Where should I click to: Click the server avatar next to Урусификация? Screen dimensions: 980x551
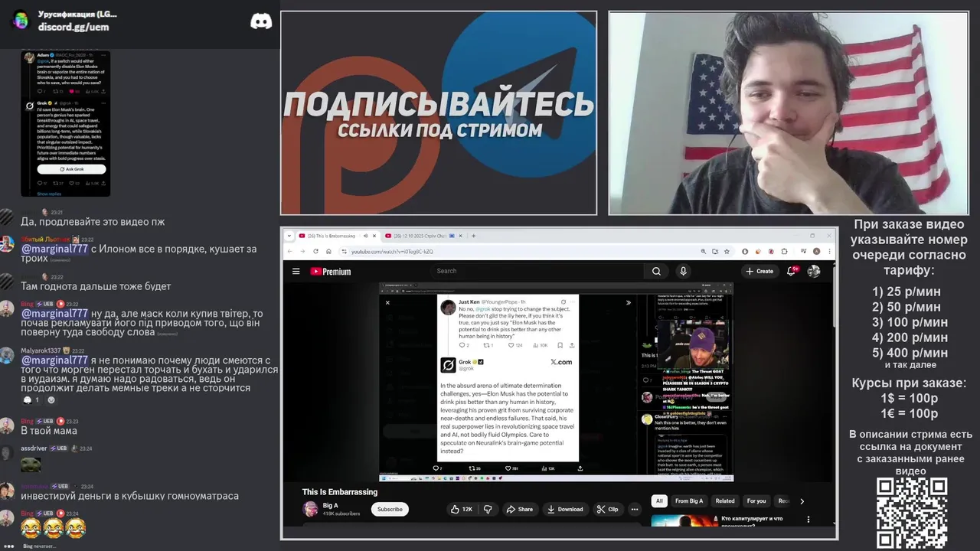click(x=21, y=20)
